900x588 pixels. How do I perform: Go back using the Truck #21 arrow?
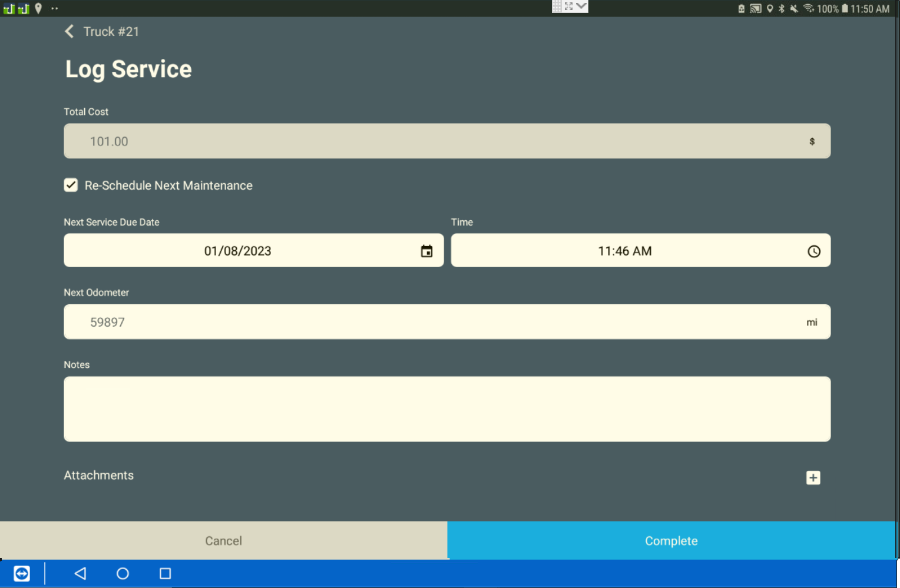(x=70, y=31)
